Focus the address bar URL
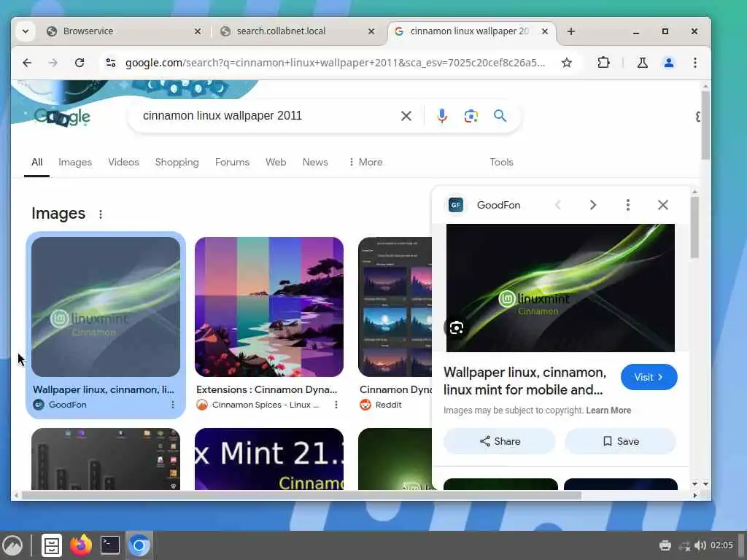Image resolution: width=747 pixels, height=560 pixels. pos(335,63)
